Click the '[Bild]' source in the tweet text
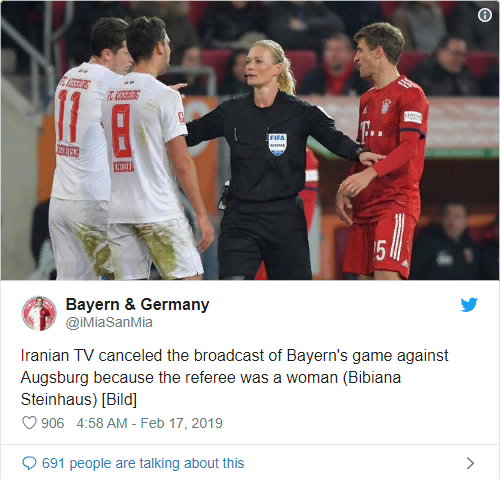Screen dimensions: 500x481 click(119, 399)
